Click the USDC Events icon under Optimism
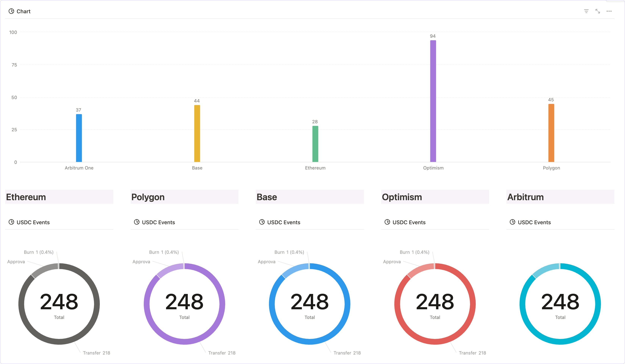 (387, 222)
